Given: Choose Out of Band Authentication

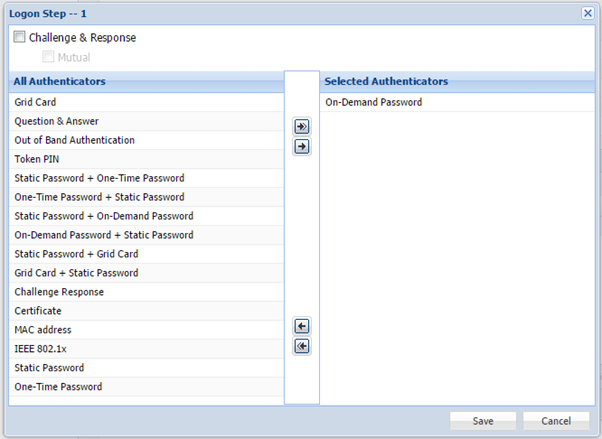Looking at the screenshot, I should 74,140.
